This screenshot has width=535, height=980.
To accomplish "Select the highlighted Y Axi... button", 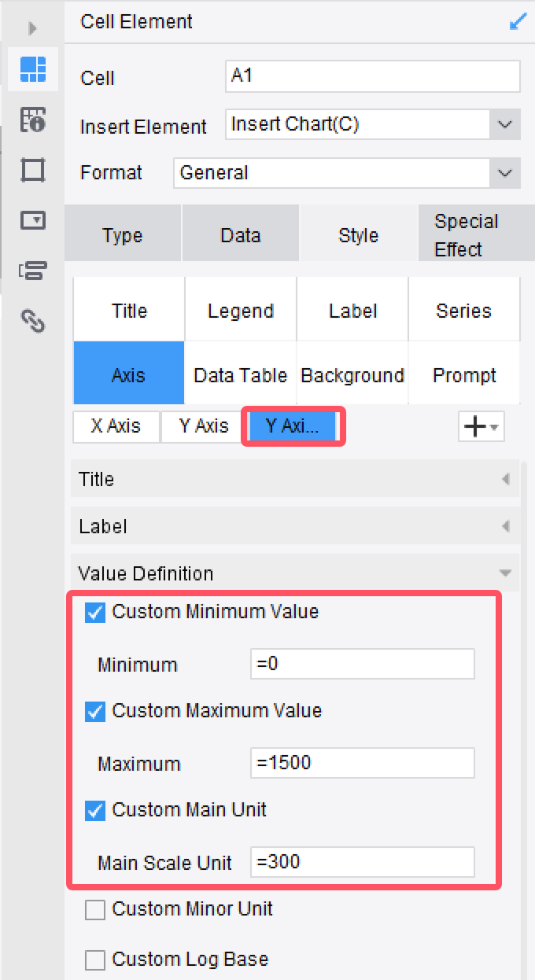I will [x=293, y=427].
